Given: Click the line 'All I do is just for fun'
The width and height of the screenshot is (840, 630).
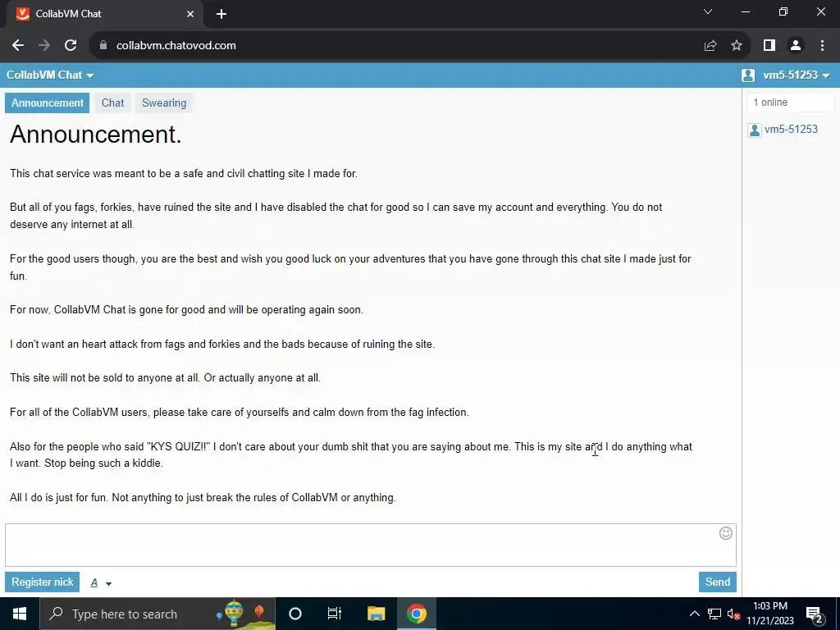Looking at the screenshot, I should pos(203,498).
